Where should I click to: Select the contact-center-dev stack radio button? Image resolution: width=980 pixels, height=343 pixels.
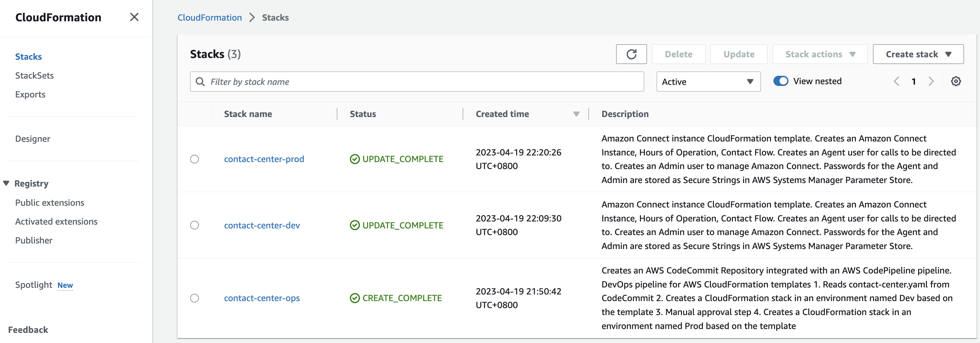tap(194, 225)
